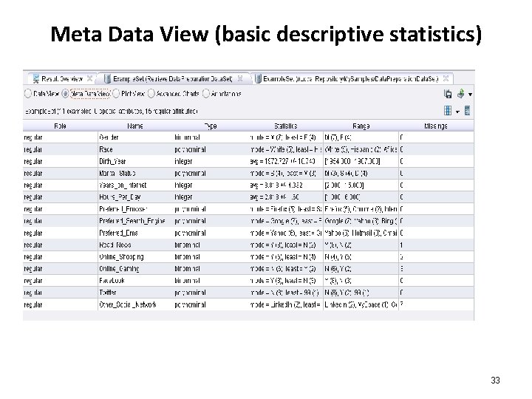Expand the column selector dropdown arrow

[457, 111]
